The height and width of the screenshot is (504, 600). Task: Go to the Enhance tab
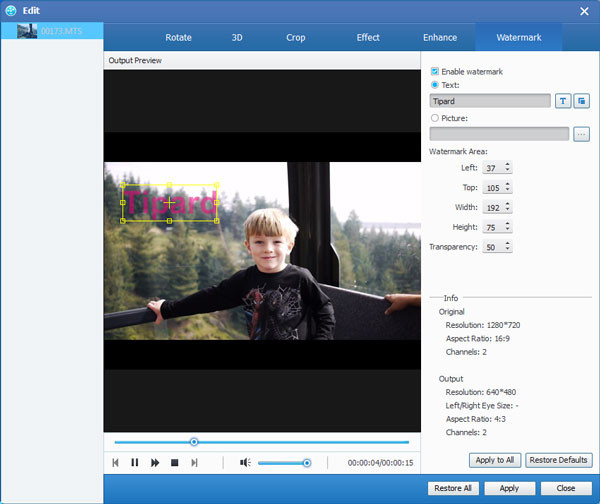click(440, 38)
